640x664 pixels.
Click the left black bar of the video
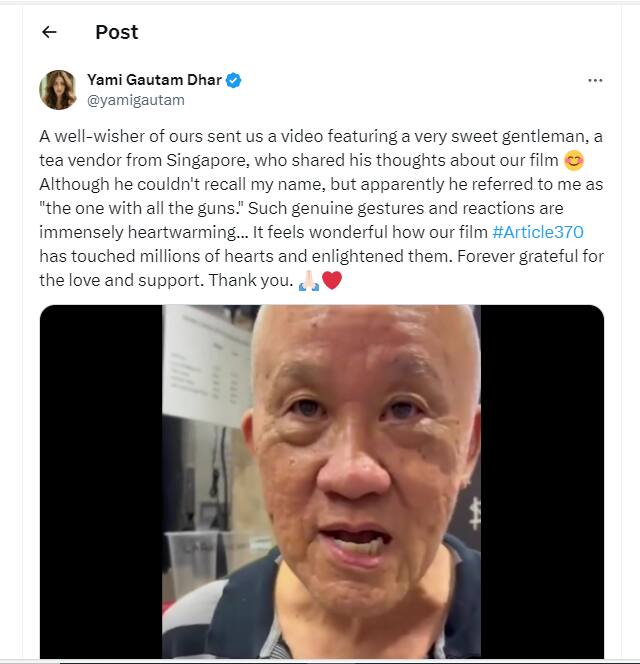click(x=101, y=481)
